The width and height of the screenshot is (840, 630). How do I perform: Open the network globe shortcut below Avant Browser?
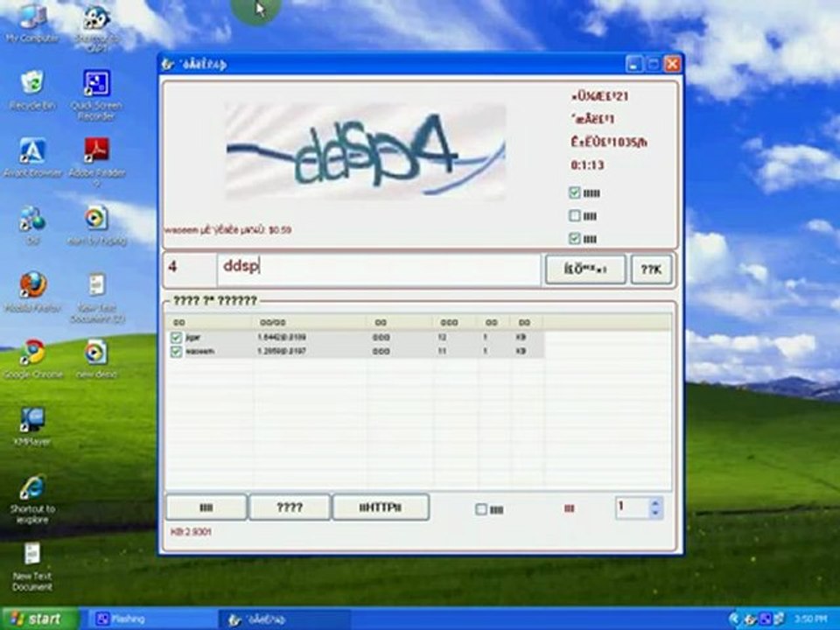32,219
